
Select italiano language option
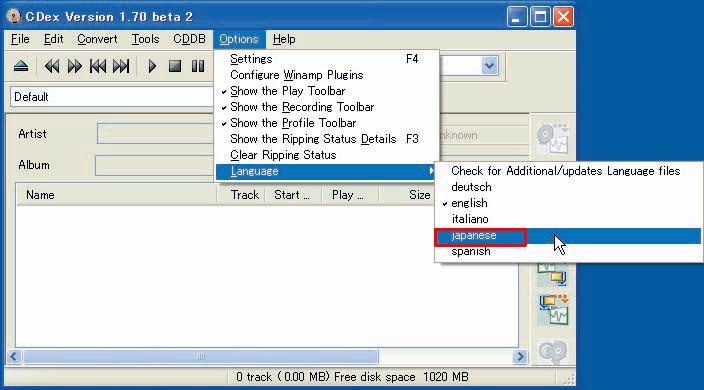click(x=568, y=219)
